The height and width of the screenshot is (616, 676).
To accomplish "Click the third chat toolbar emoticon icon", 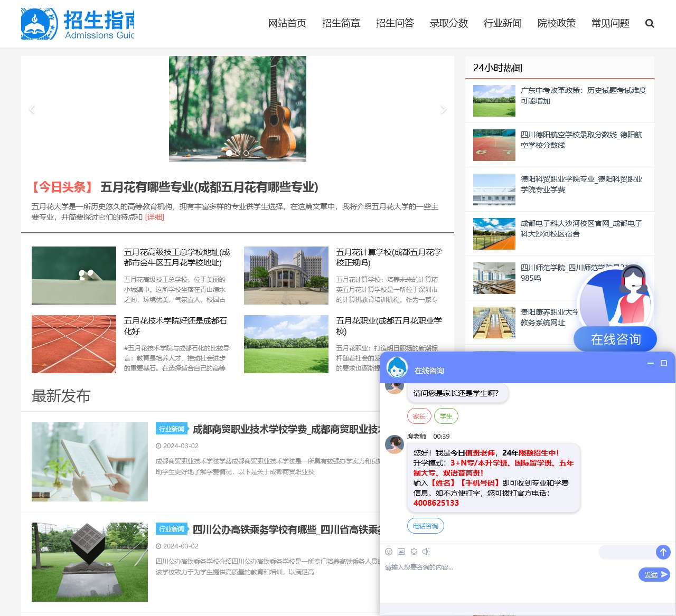I will [x=414, y=552].
